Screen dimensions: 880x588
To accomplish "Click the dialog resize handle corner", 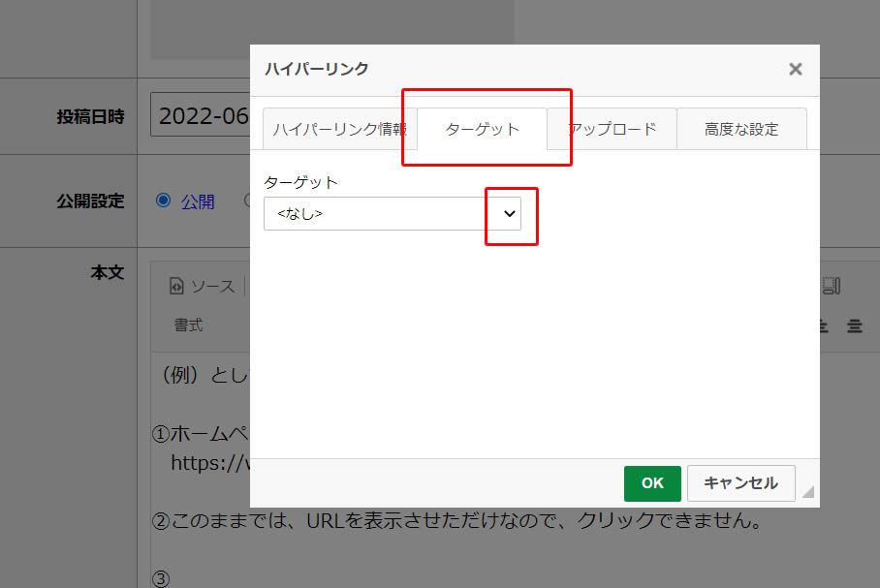I will point(807,492).
